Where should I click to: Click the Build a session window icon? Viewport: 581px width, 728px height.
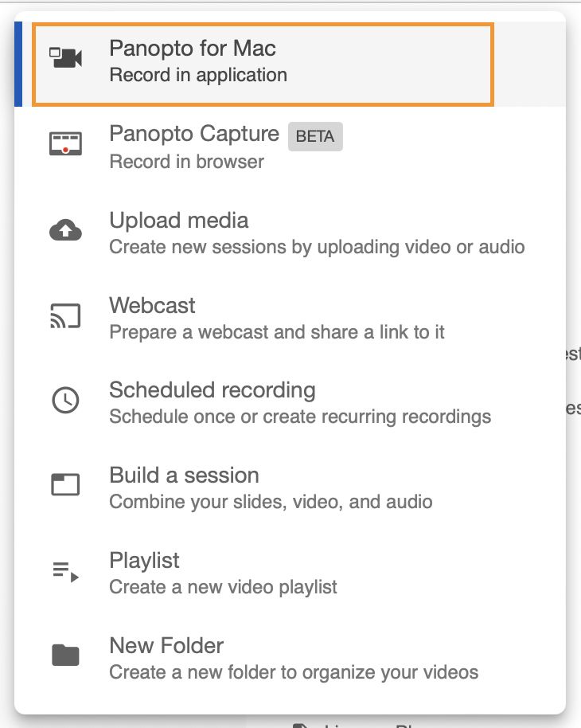pyautogui.click(x=66, y=485)
